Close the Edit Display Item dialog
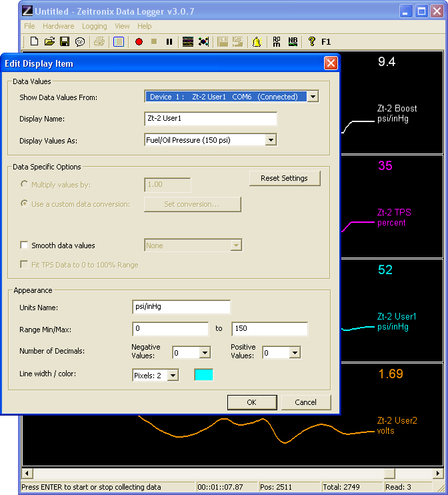Image resolution: width=448 pixels, height=495 pixels. (x=331, y=63)
